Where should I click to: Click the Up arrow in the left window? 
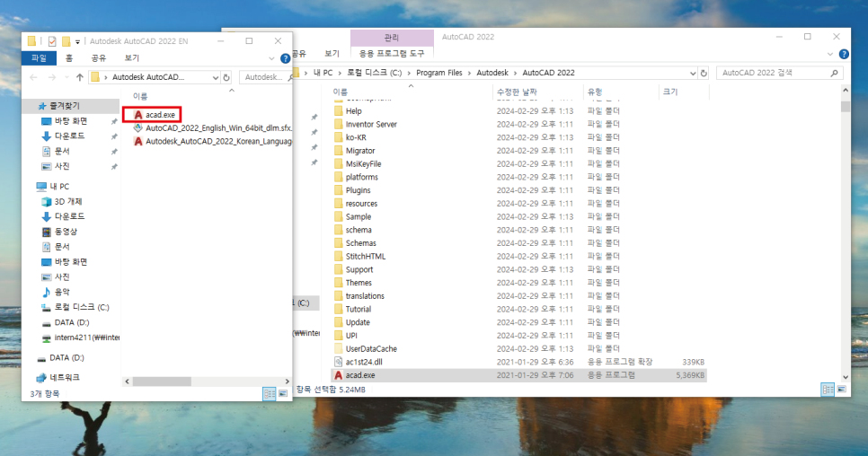80,77
